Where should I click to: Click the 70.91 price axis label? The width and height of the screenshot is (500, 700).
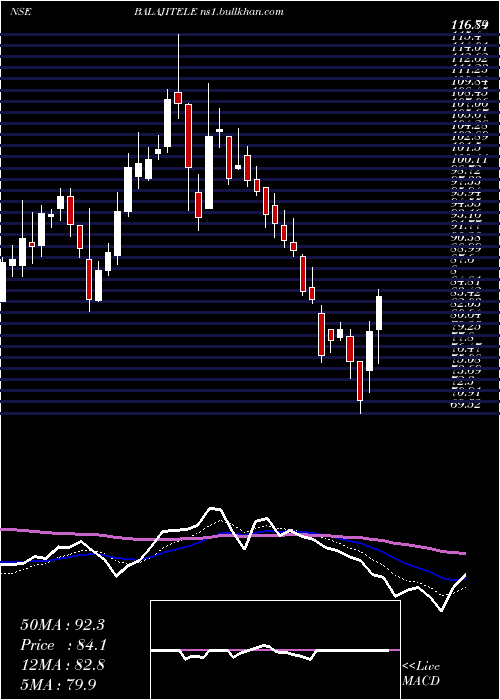tap(466, 393)
